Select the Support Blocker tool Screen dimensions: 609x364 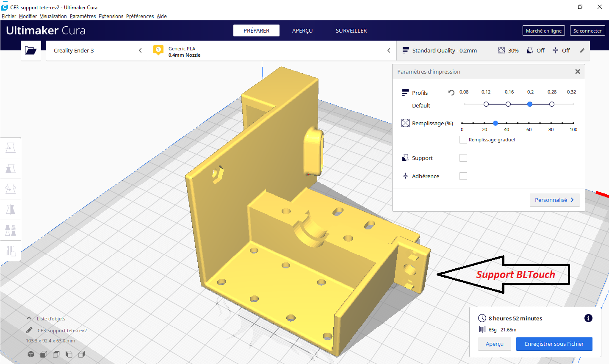[x=11, y=251]
